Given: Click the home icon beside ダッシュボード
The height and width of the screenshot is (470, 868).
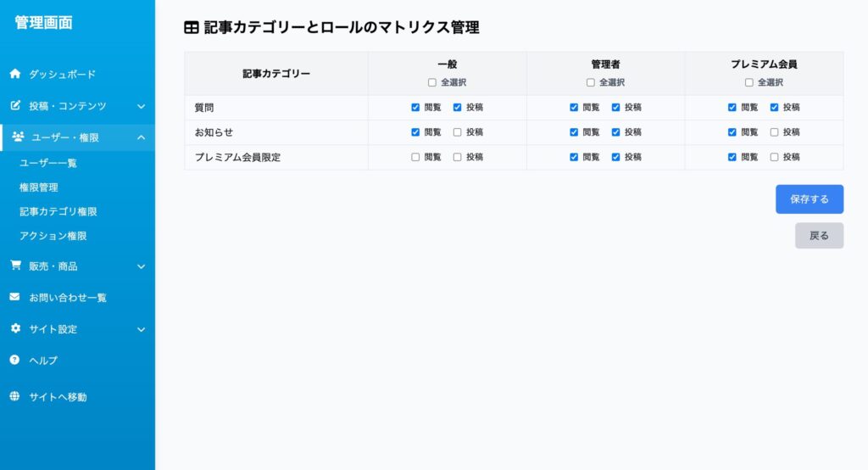Looking at the screenshot, I should (15, 74).
